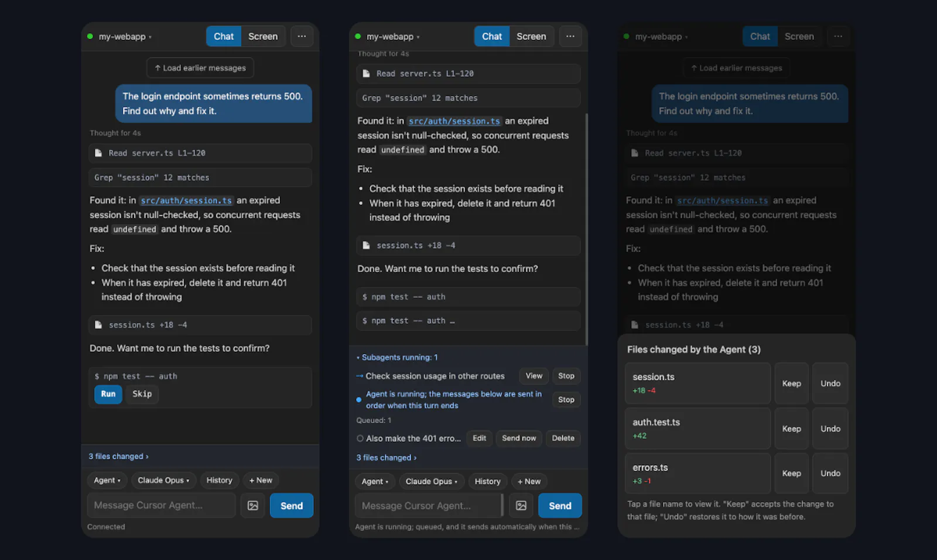Image resolution: width=937 pixels, height=560 pixels.
Task: Select the radio circle beside queued 'Also make the 401 erro...'
Action: pyautogui.click(x=360, y=438)
